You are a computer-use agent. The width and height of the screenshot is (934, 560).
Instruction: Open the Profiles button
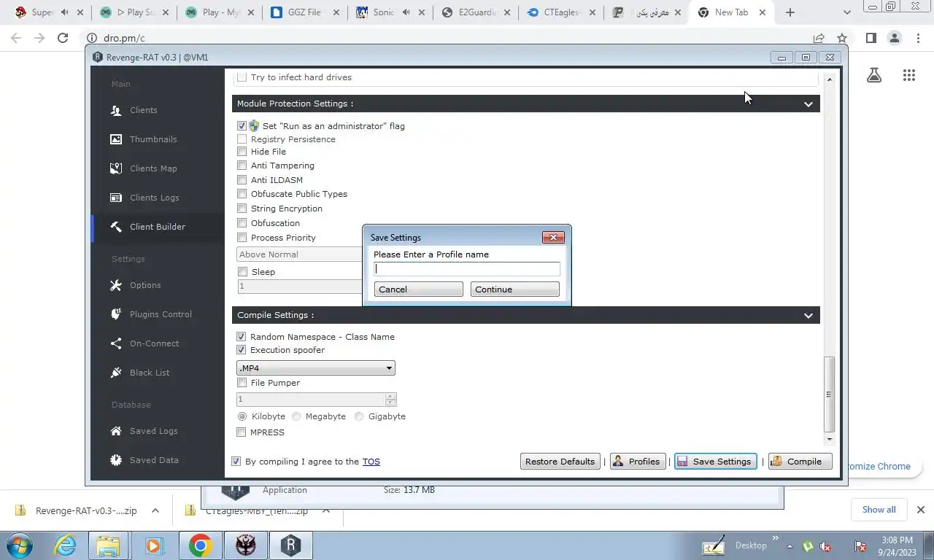[637, 462]
